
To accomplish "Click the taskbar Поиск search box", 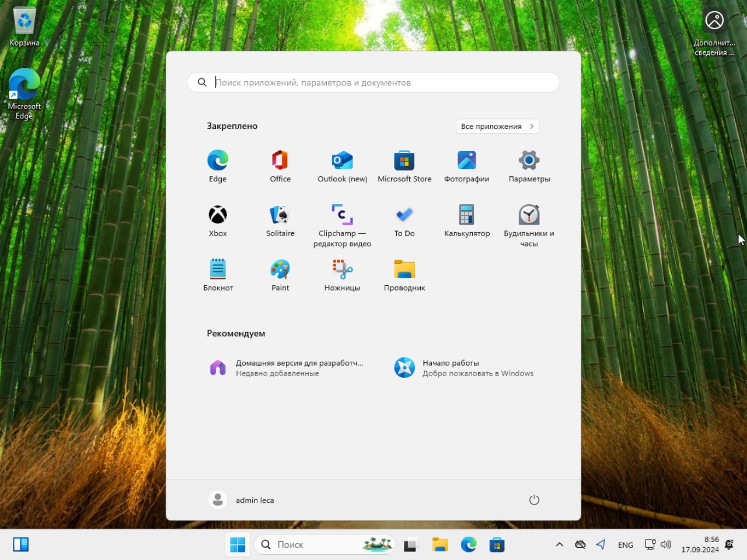I will [x=324, y=545].
